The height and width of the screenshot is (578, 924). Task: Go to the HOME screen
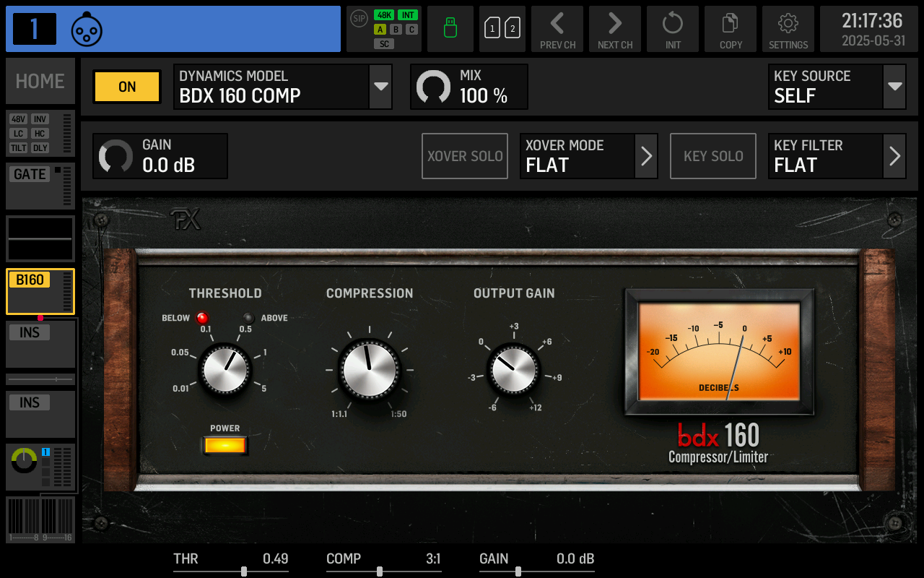40,81
